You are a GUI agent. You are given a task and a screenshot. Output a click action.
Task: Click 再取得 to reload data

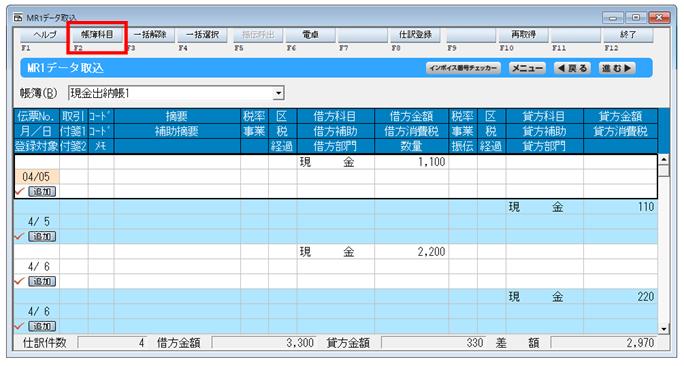point(523,34)
